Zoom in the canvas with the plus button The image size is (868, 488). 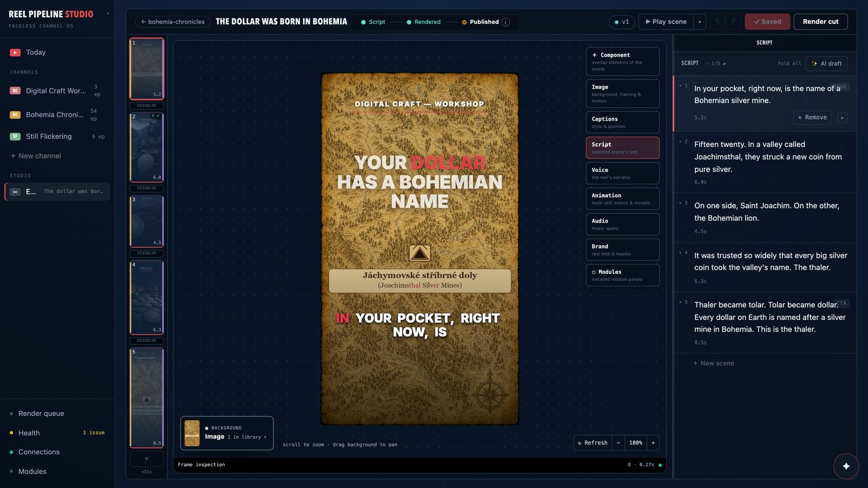coord(653,443)
